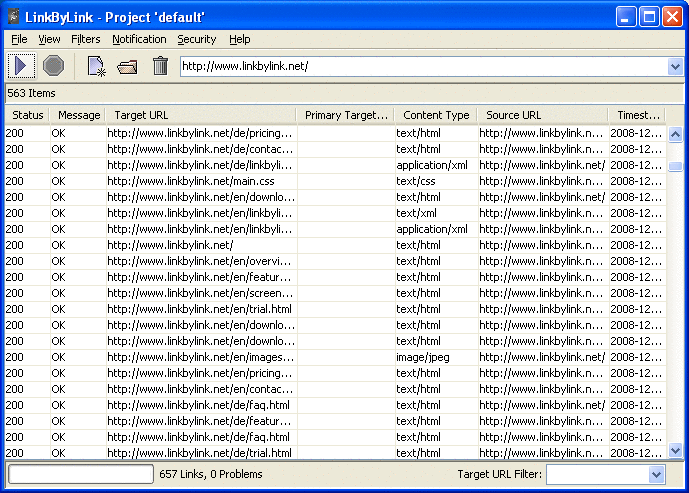Image resolution: width=689 pixels, height=493 pixels.
Task: Click the URL address input field
Action: click(x=424, y=67)
